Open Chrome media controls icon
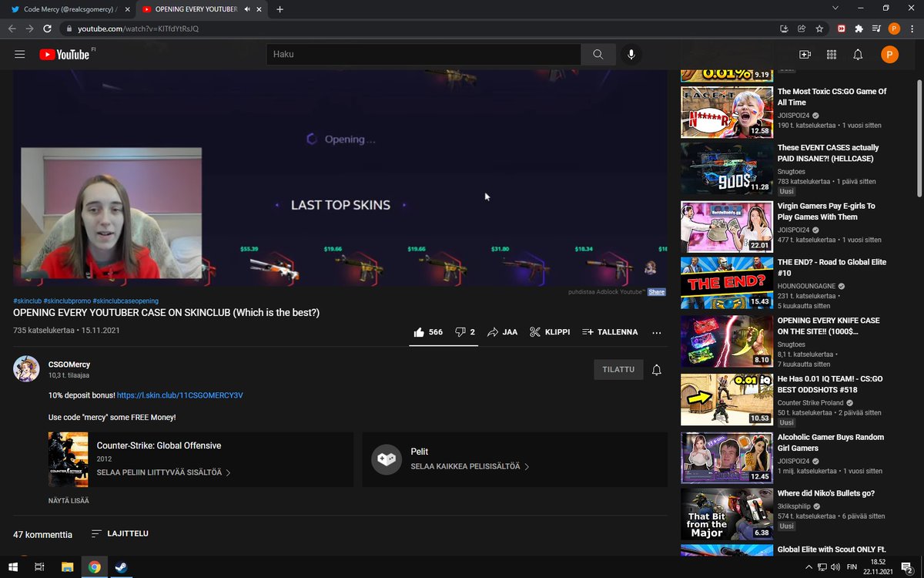 876,29
